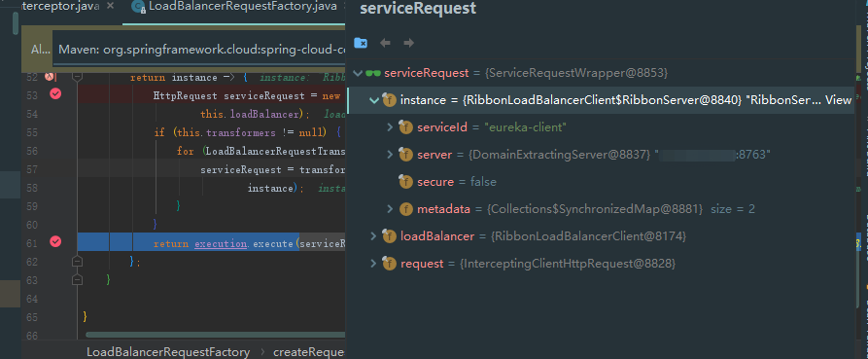Click the size = 2 text
The height and width of the screenshot is (359, 868).
[x=733, y=209]
